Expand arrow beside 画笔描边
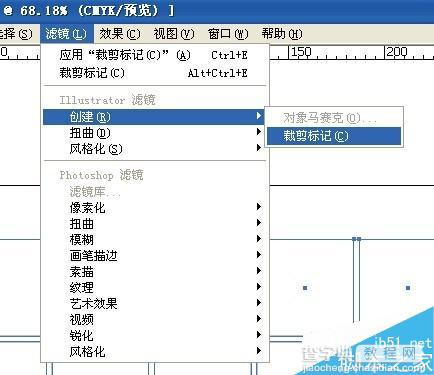434x375 pixels. click(259, 255)
